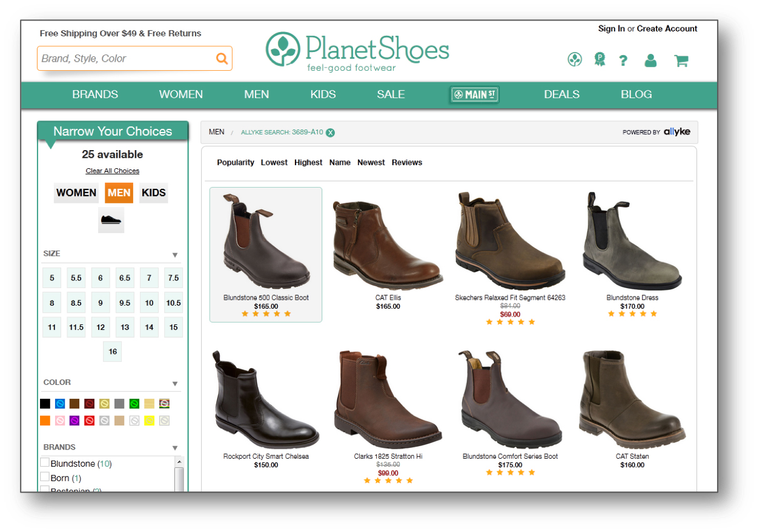Select size 7.5 filter
757x532 pixels.
[x=174, y=278]
